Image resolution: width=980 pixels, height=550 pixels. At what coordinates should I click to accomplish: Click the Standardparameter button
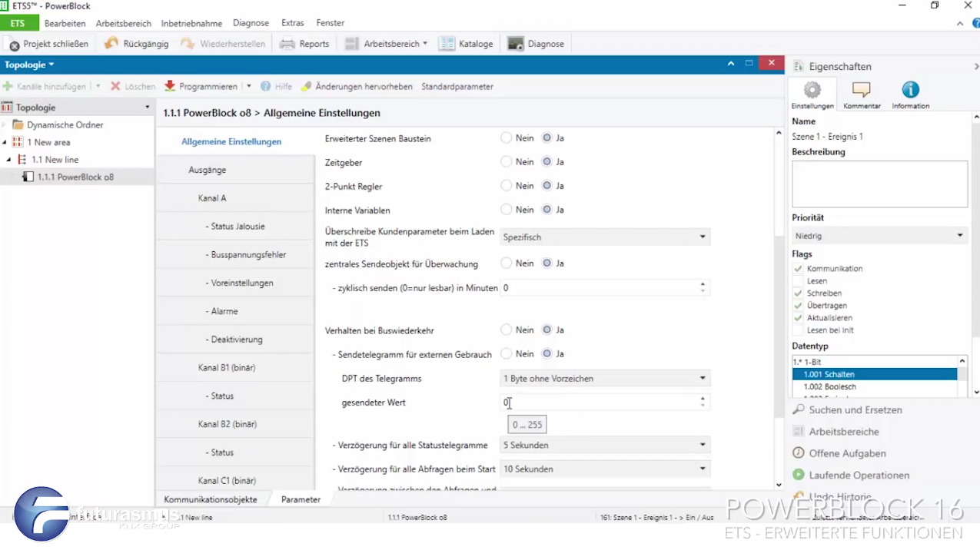457,86
